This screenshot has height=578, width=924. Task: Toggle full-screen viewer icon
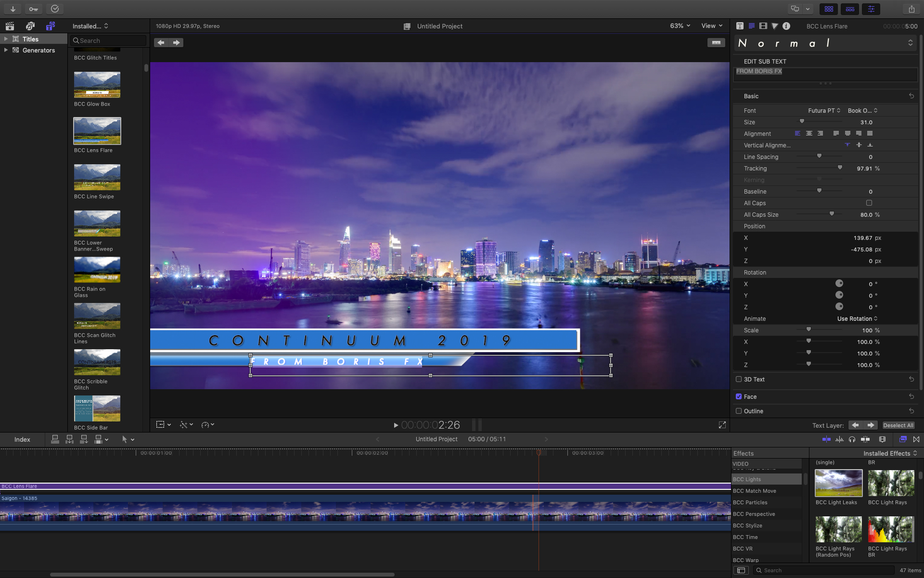(722, 425)
